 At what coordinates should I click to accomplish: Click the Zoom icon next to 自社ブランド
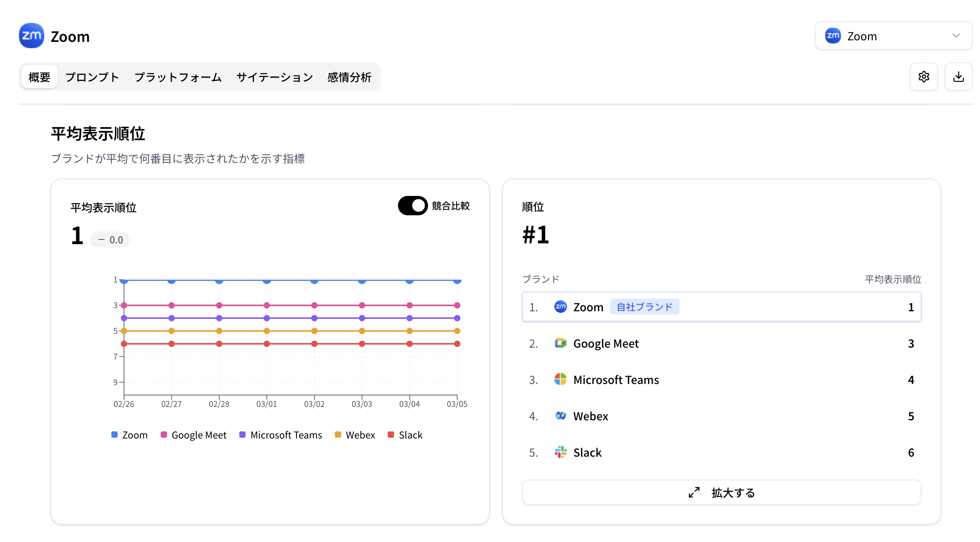(x=560, y=307)
